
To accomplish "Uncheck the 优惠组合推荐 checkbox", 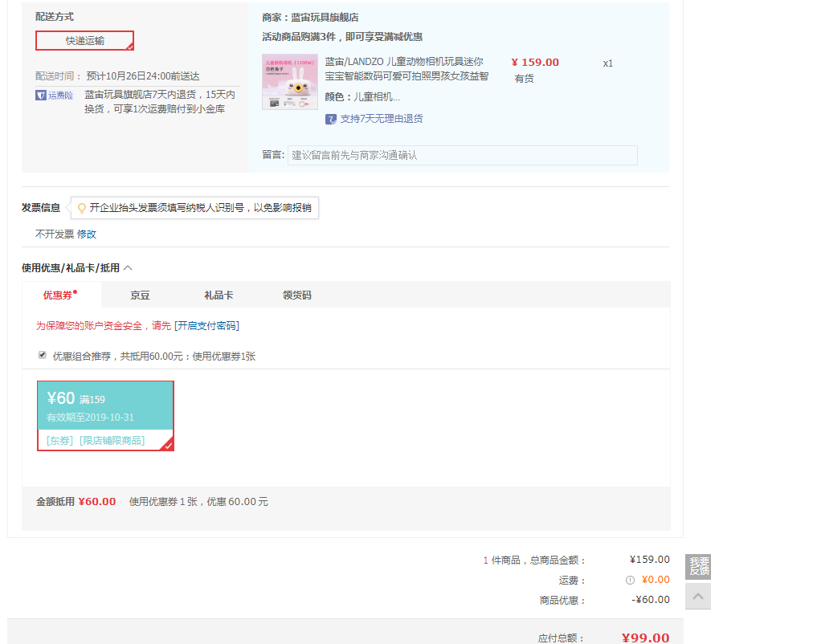I will point(43,355).
